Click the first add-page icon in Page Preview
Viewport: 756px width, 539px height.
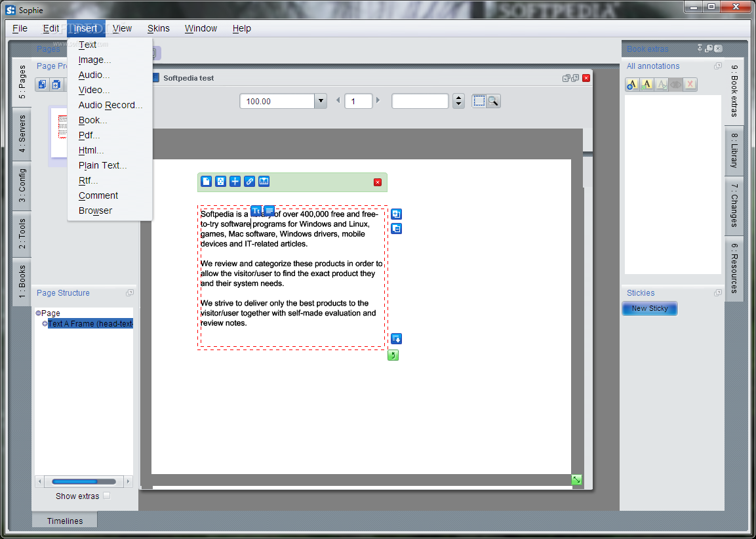tap(43, 85)
